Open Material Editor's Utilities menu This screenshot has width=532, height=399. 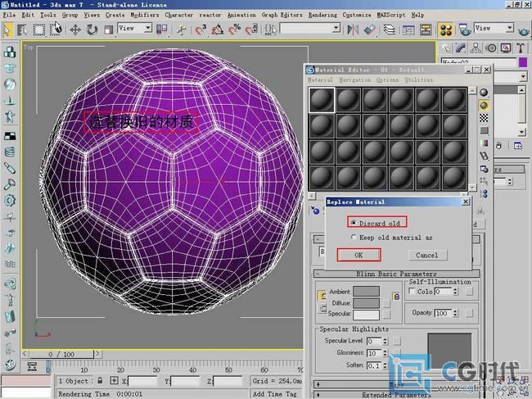pos(419,79)
